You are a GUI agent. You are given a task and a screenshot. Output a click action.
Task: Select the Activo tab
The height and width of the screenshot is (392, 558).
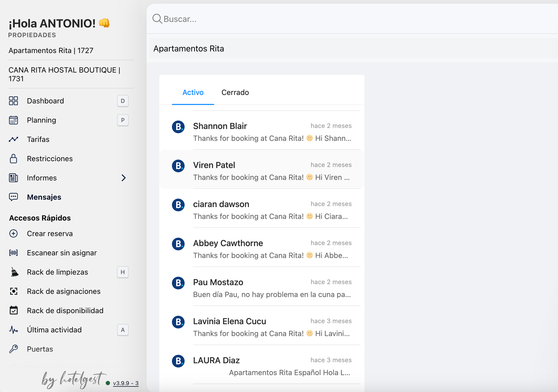193,92
